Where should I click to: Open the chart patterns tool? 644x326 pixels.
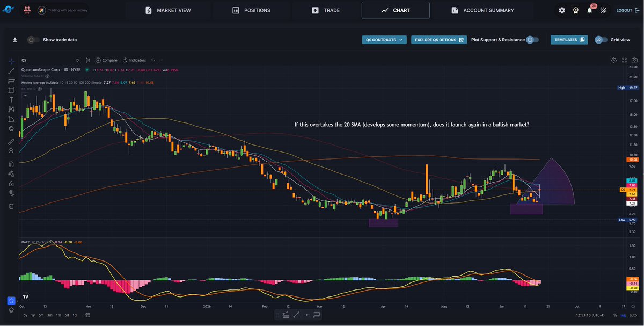coord(11,110)
